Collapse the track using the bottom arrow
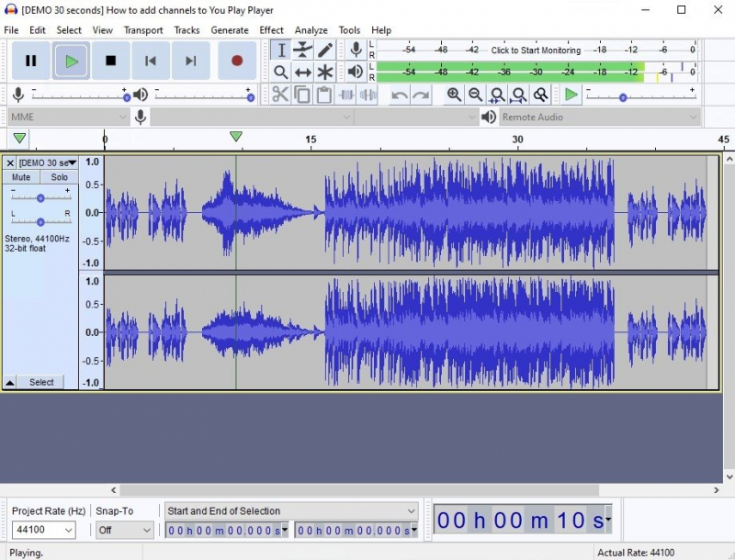The image size is (735, 560). (x=10, y=382)
